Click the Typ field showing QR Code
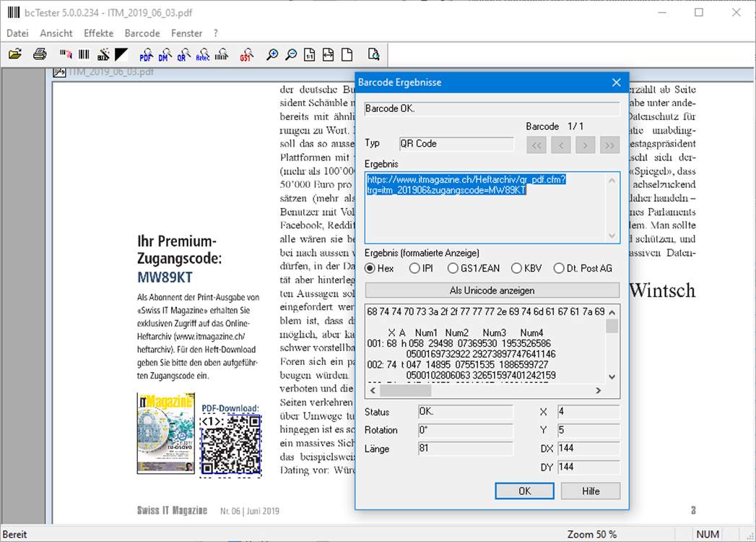This screenshot has height=542, width=756. pyautogui.click(x=456, y=144)
